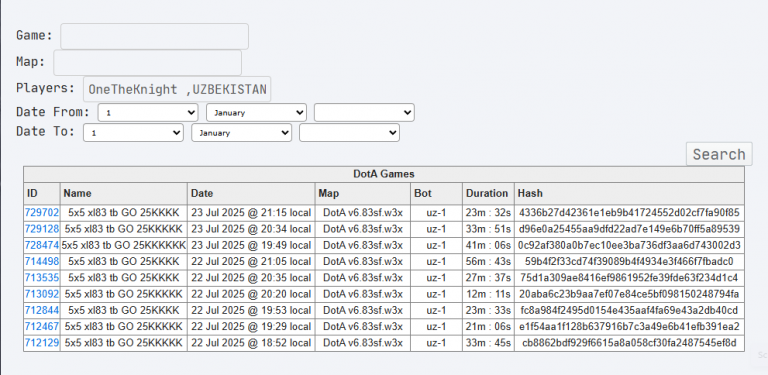Open game ID 712129 link
768x375 pixels.
[42, 343]
